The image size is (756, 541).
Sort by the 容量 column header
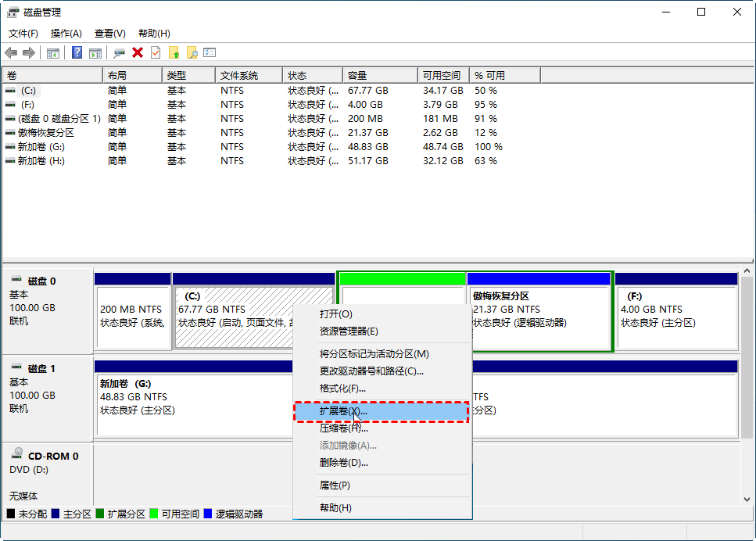pos(381,76)
